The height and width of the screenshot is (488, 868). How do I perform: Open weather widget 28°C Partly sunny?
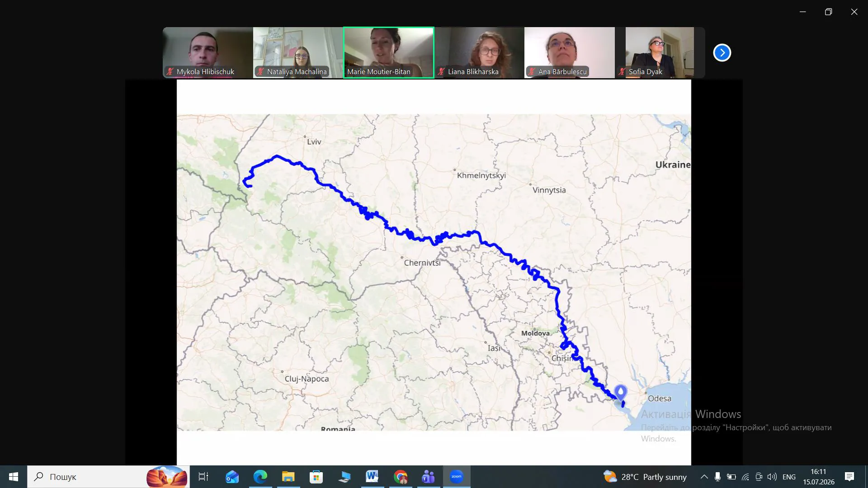645,477
